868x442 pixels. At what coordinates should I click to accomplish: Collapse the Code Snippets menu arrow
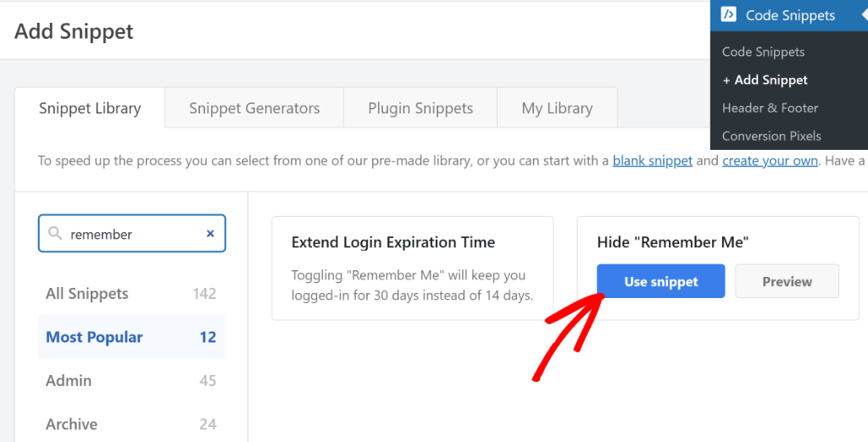[863, 14]
